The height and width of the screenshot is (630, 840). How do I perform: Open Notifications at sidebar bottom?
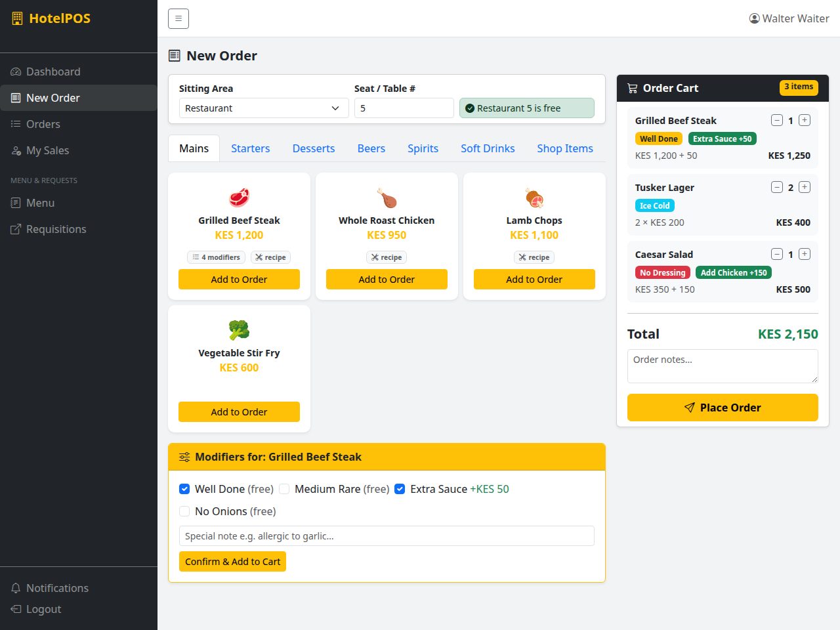[79, 588]
